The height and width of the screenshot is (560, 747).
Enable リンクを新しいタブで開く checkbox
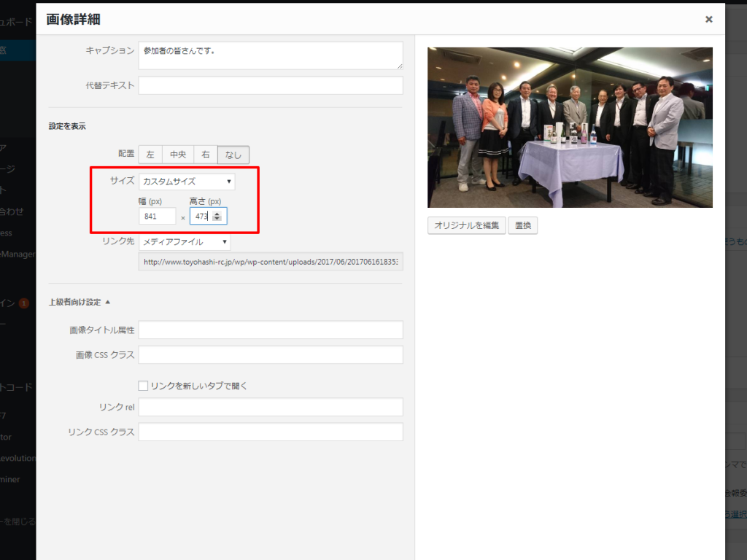click(x=143, y=386)
